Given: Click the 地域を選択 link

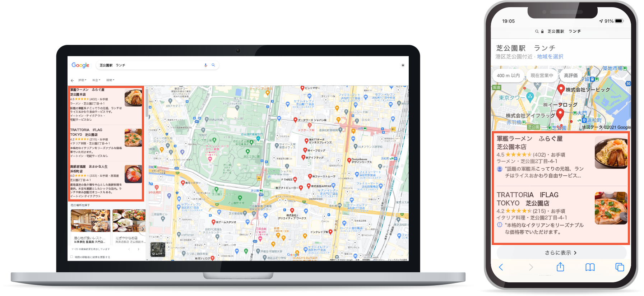Looking at the screenshot, I should coord(550,57).
